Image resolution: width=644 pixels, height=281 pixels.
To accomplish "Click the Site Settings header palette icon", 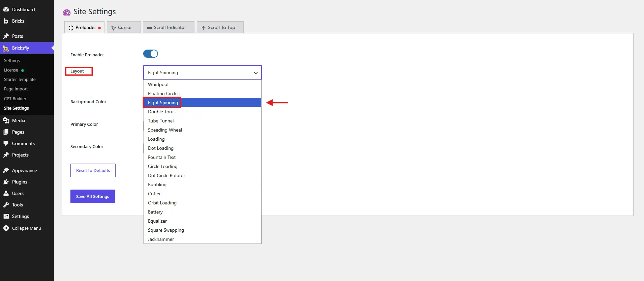I will click(67, 12).
